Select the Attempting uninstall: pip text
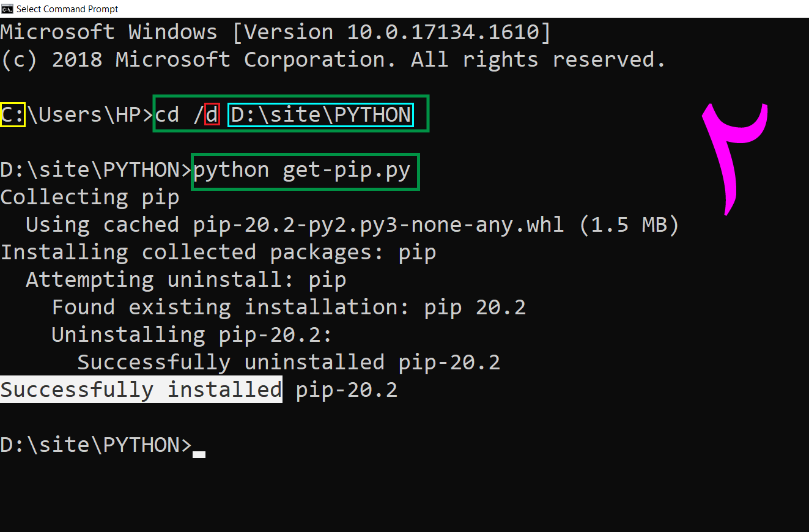Viewport: 809px width, 532px height. tap(185, 279)
